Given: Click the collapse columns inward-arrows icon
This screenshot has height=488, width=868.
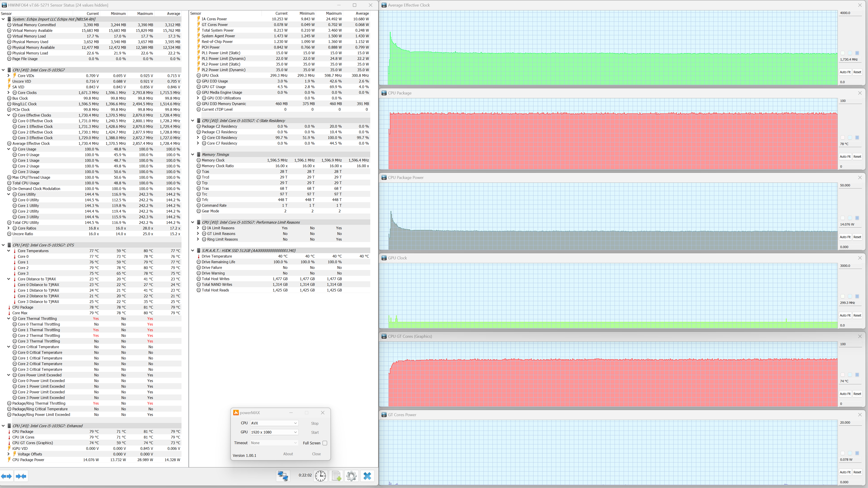Looking at the screenshot, I should (x=21, y=476).
